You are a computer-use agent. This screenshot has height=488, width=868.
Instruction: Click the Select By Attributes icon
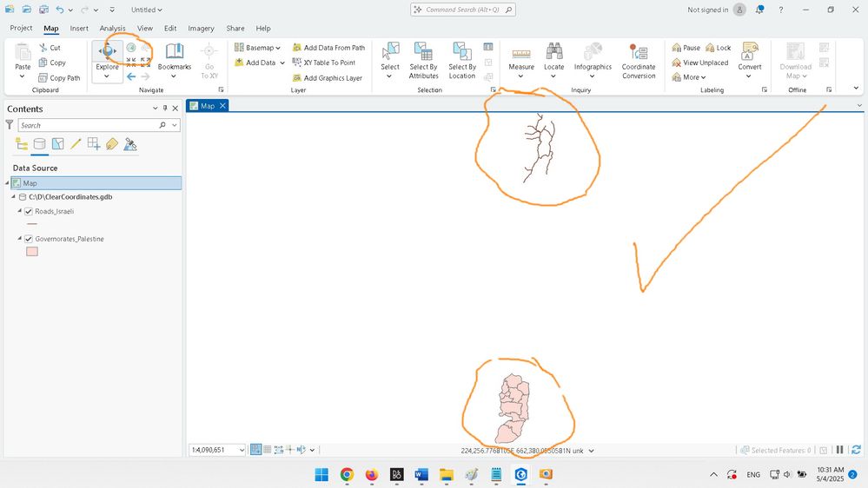[423, 51]
